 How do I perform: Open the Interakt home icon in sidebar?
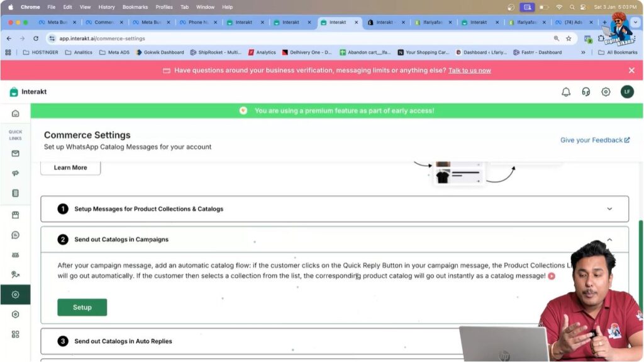15,113
